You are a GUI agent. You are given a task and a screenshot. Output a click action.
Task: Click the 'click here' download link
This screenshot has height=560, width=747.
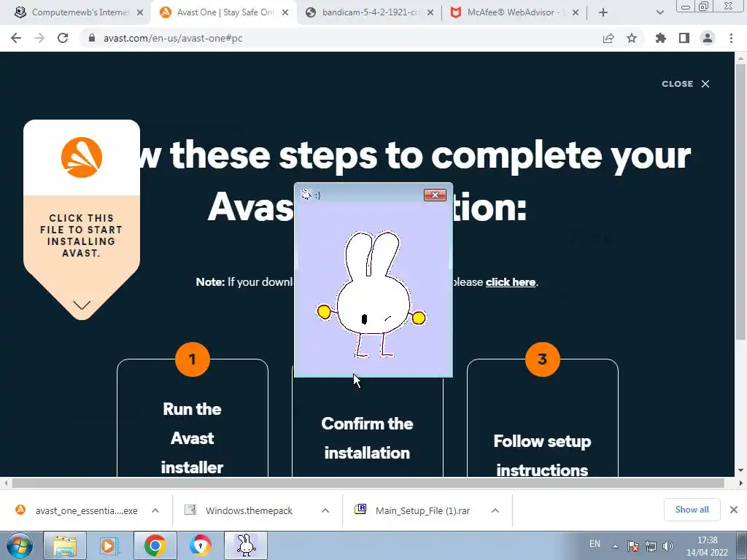click(510, 282)
